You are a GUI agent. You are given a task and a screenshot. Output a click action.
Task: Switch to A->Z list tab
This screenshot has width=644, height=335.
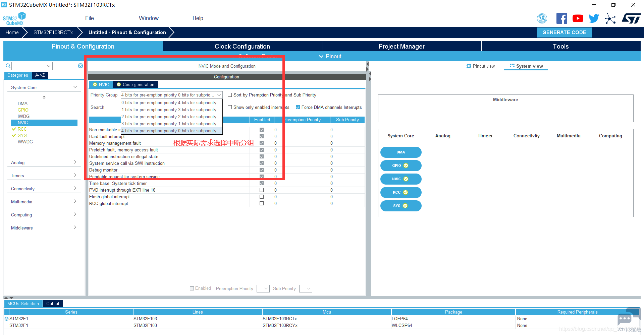point(40,75)
